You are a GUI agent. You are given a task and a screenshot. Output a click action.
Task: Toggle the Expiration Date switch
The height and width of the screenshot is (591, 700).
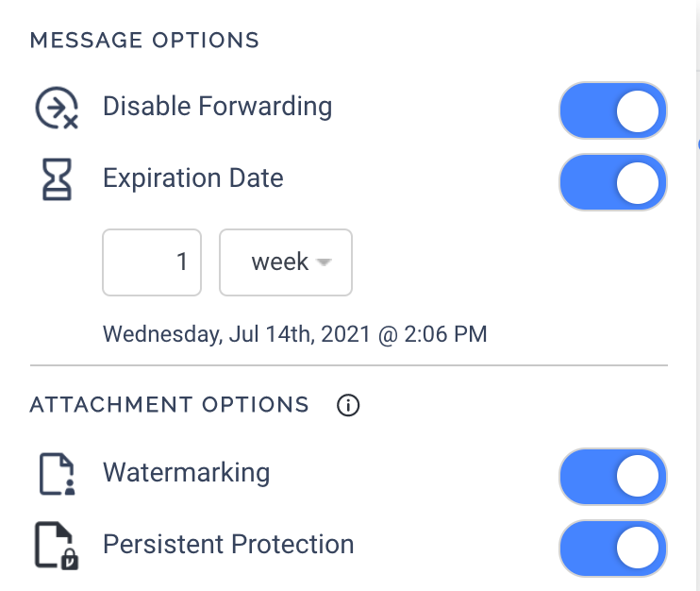tap(613, 182)
